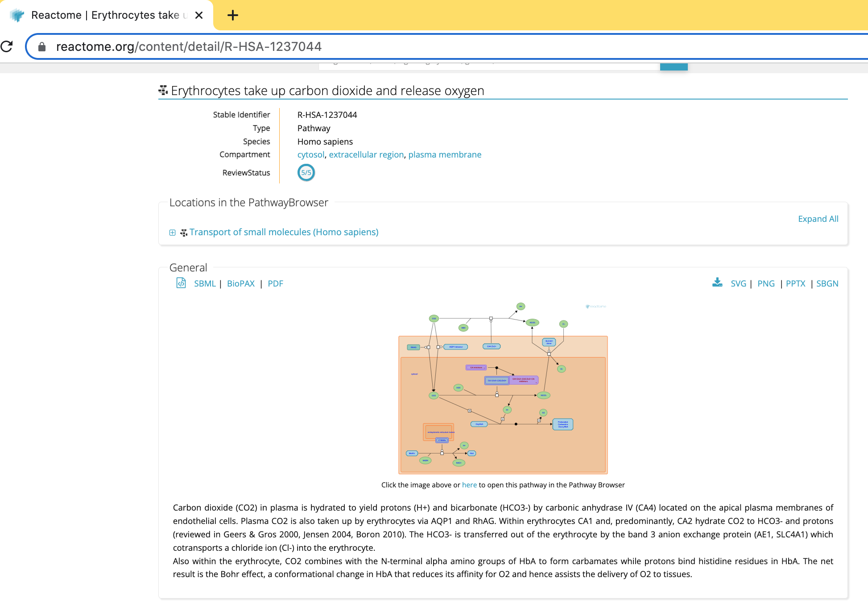Click the pathway diagram thumbnail image
Screen dimensions: 868x607
(x=503, y=388)
